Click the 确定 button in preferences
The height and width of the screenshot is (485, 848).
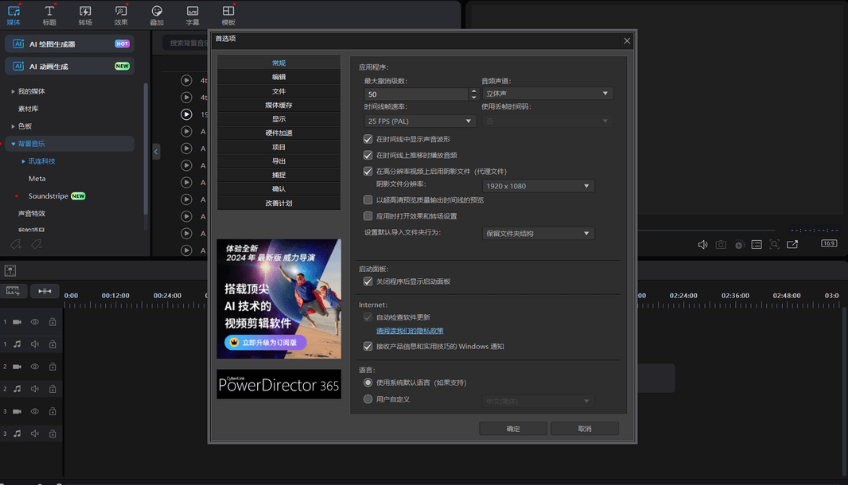513,428
